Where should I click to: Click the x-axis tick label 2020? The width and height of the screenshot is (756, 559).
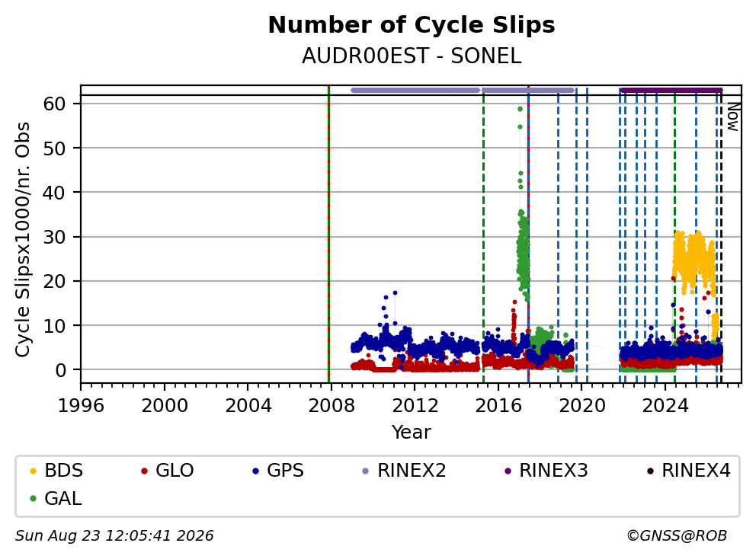582,406
